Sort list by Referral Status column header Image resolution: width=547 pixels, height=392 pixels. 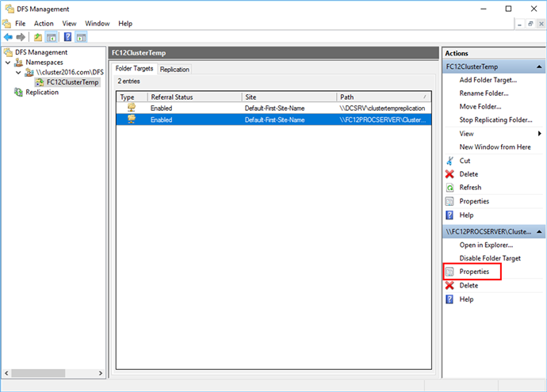point(195,97)
